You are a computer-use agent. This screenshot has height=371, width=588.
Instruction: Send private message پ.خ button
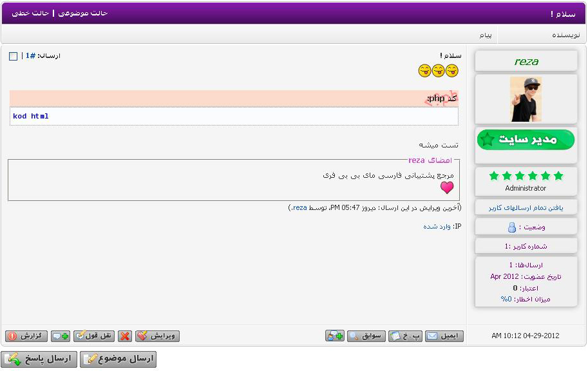[x=405, y=336]
